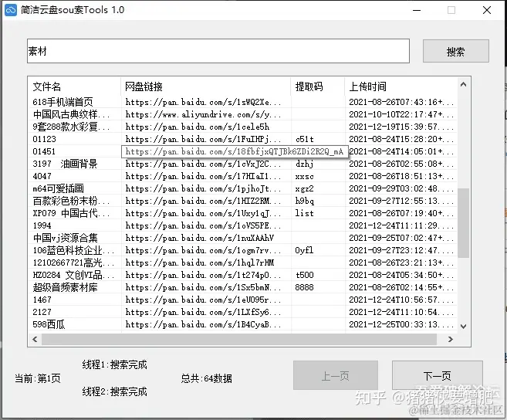Minimize the 简洁云盘 Tools window

point(417,10)
